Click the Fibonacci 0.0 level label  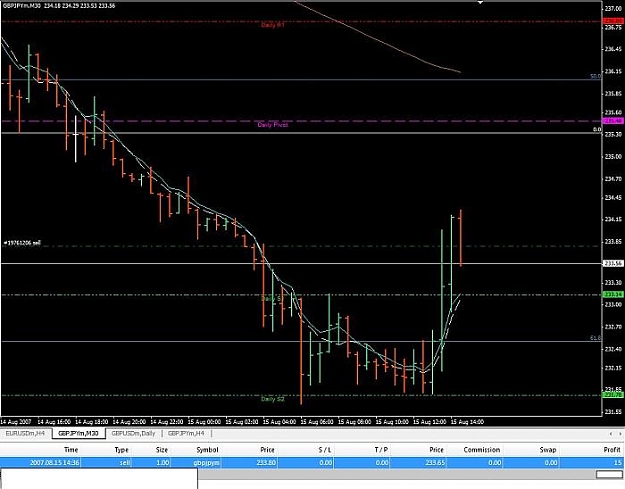pos(597,130)
